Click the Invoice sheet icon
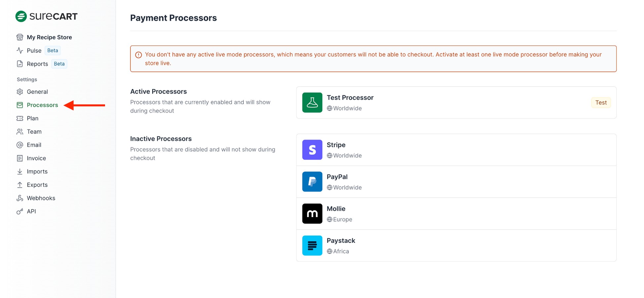This screenshot has width=644, height=298. (x=20, y=158)
